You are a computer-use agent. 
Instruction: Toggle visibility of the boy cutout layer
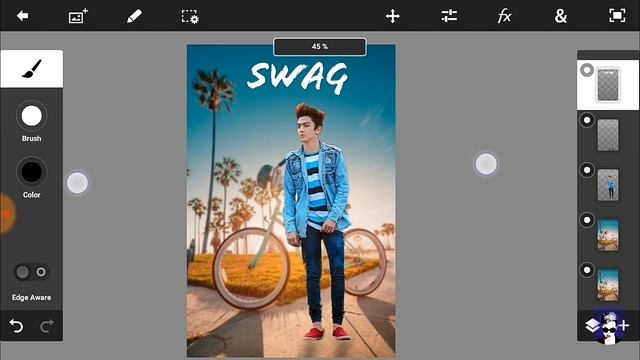coord(587,170)
